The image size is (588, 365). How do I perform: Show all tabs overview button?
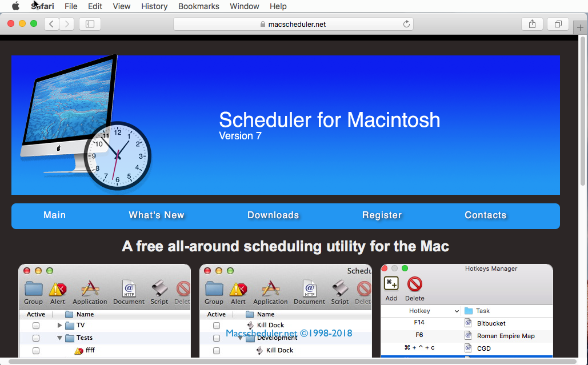pyautogui.click(x=558, y=24)
